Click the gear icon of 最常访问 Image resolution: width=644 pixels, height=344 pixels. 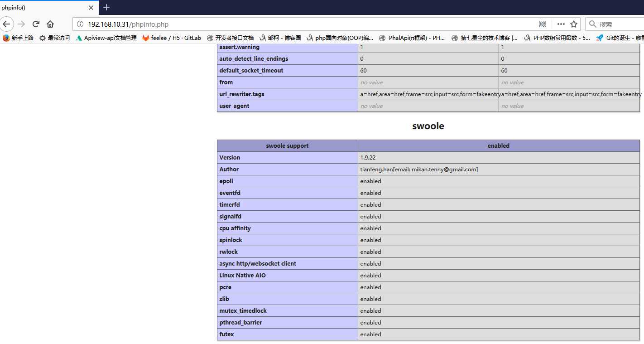[43, 38]
